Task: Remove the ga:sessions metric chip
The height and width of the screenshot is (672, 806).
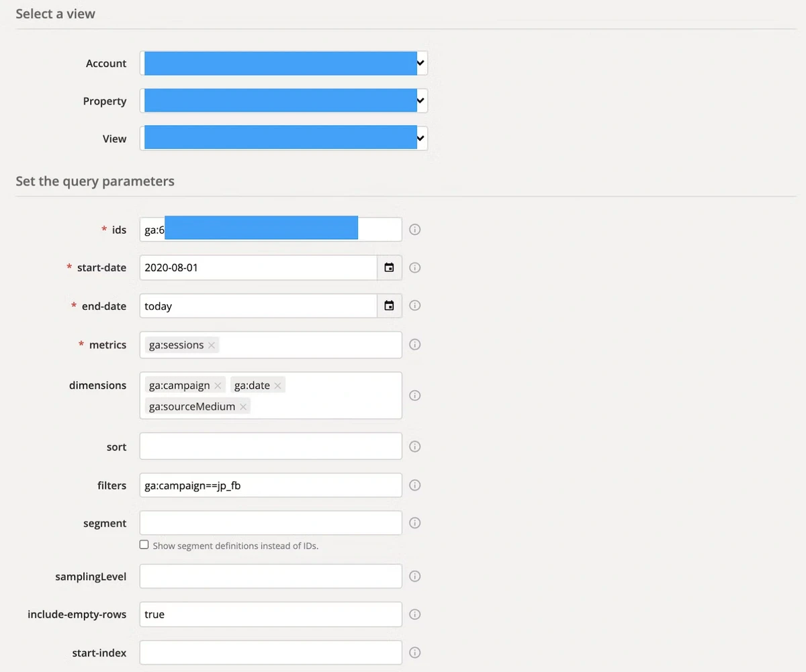Action: (212, 345)
